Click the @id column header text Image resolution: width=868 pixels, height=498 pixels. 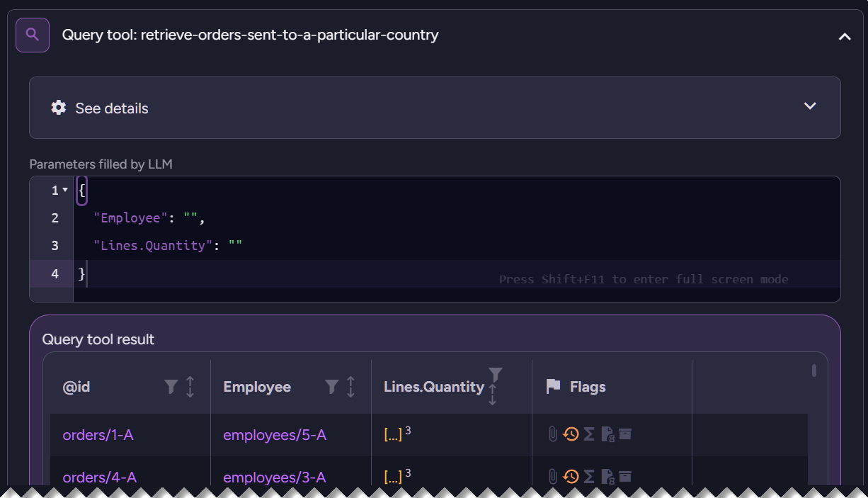(x=76, y=387)
